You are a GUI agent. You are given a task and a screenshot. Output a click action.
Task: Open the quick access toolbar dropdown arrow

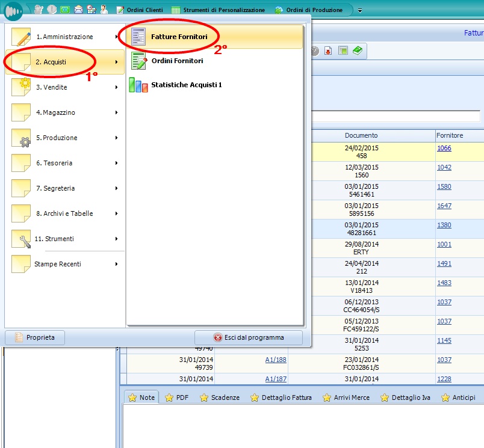pos(360,11)
